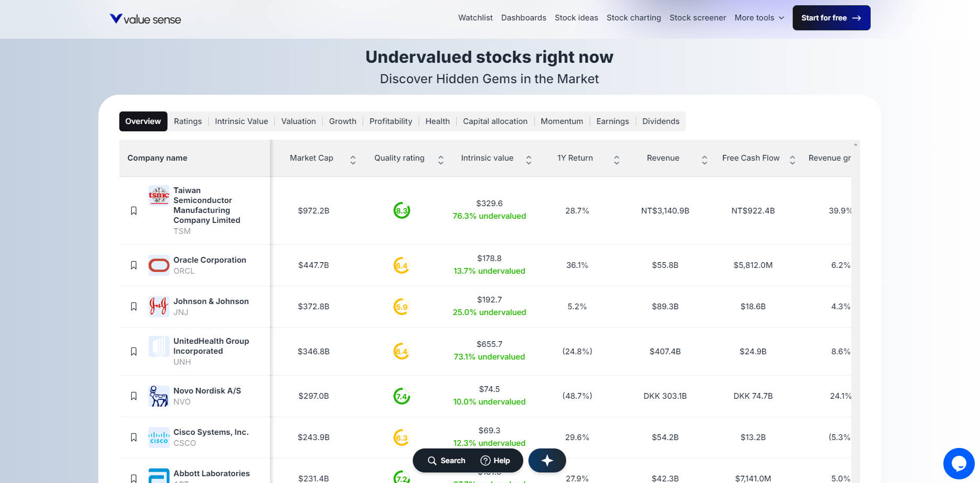Sort table by Market Cap column
Image resolution: width=980 pixels, height=483 pixels.
click(x=353, y=160)
